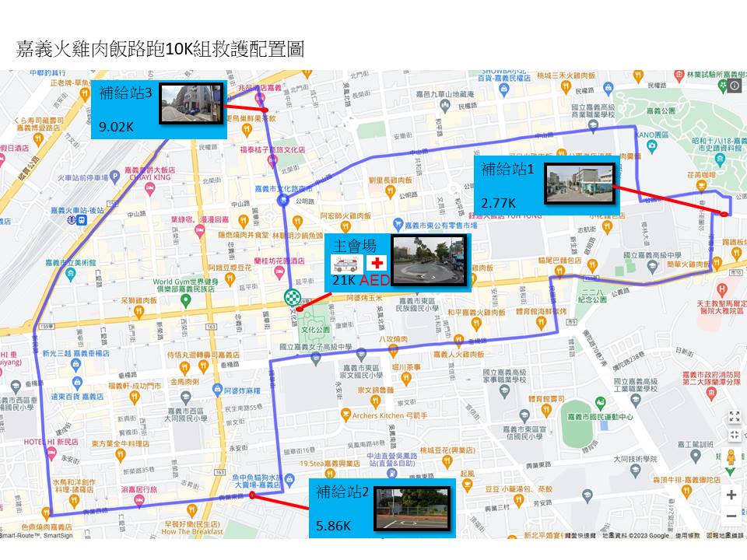Click the 補給站1 label text
The image size is (747, 560).
(x=507, y=169)
